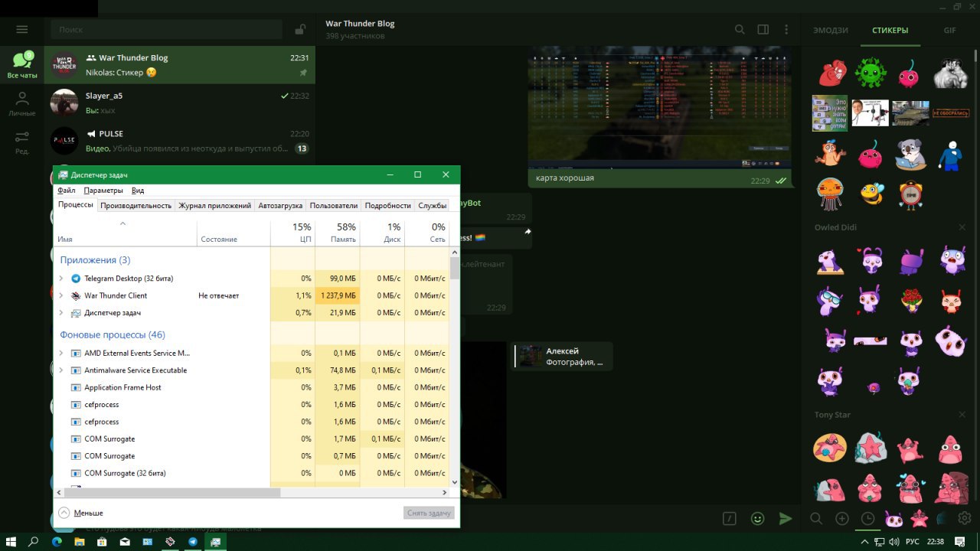Open Подробности tab in Task Manager

(387, 205)
